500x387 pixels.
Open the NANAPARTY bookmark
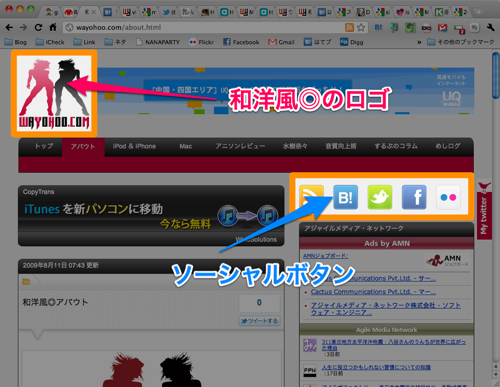(x=158, y=42)
